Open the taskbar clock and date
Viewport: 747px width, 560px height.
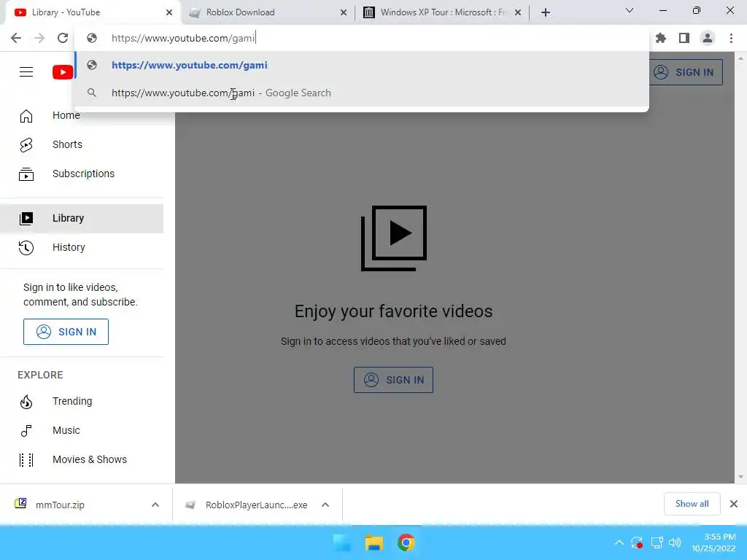point(713,542)
